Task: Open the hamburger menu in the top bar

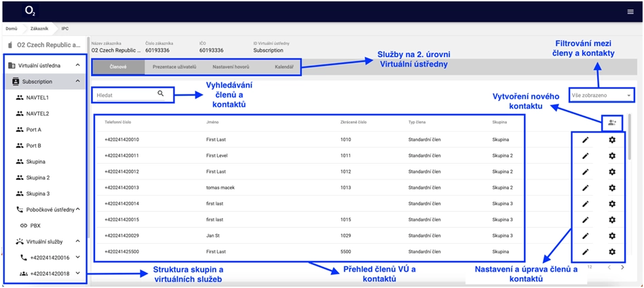Action: [630, 11]
